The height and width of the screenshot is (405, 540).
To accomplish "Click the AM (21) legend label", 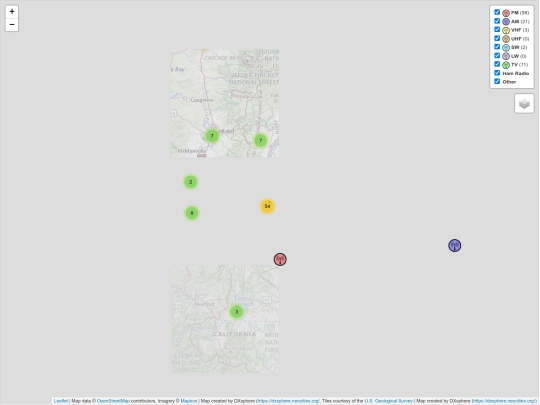I will click(x=520, y=21).
